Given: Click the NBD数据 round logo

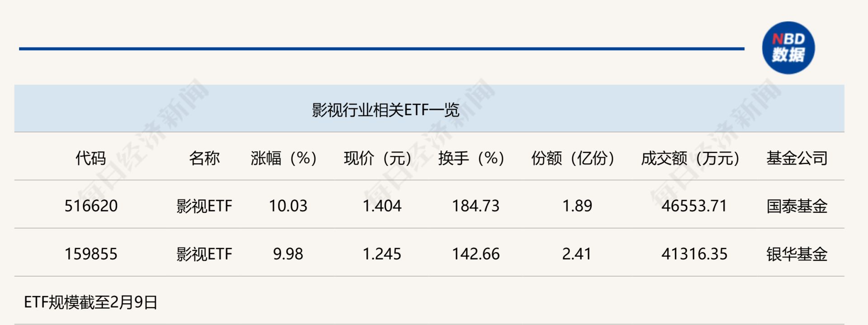Looking at the screenshot, I should pos(788,48).
